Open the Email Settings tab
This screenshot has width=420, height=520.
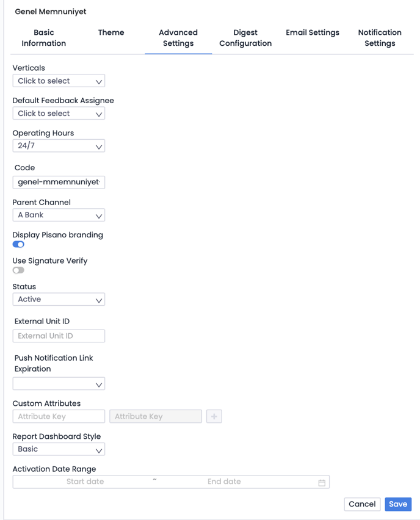[x=313, y=32]
